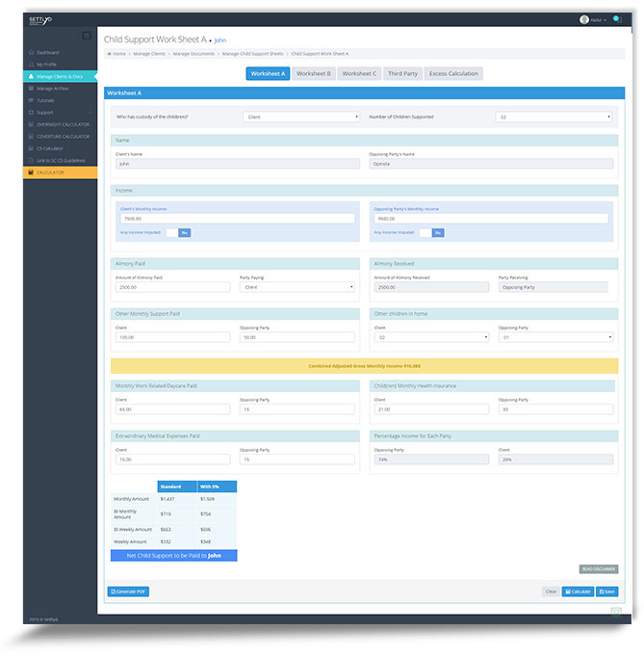644x657 pixels.
Task: Click the Generate PDF button
Action: [x=128, y=591]
